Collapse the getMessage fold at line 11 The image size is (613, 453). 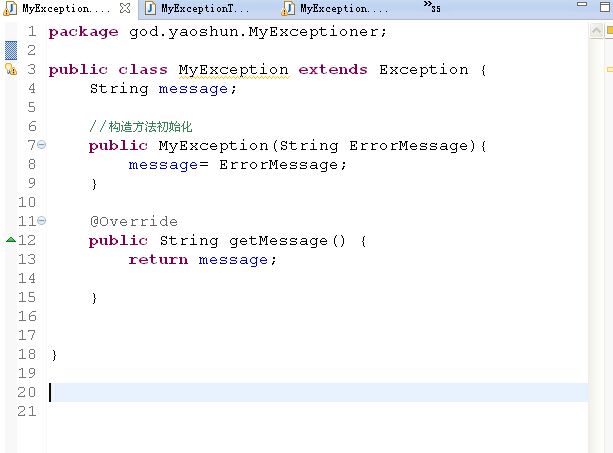[x=41, y=221]
